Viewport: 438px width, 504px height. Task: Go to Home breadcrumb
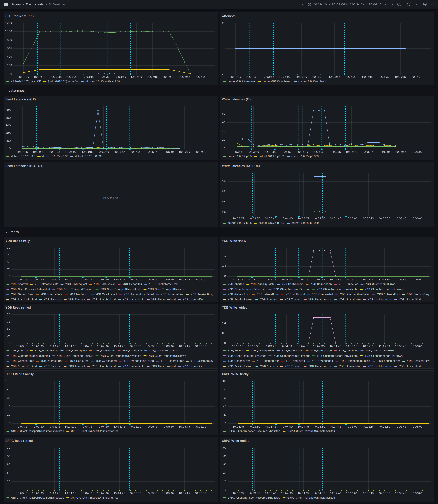click(16, 4)
